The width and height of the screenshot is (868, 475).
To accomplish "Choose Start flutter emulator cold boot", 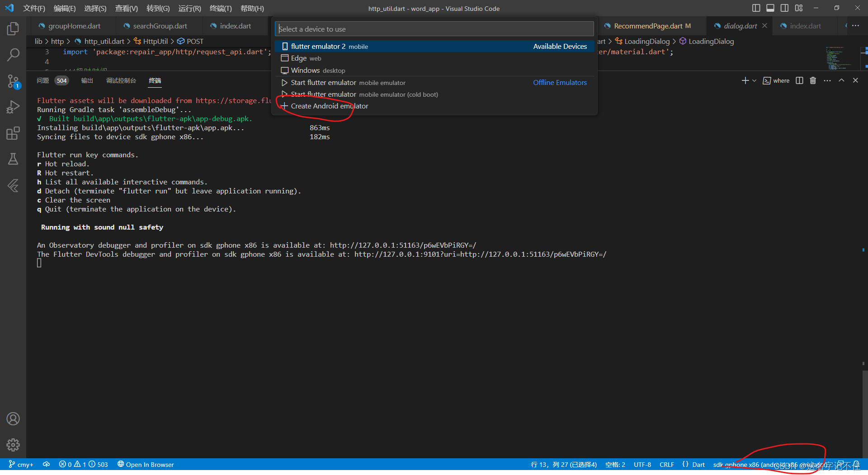I will tap(434, 94).
